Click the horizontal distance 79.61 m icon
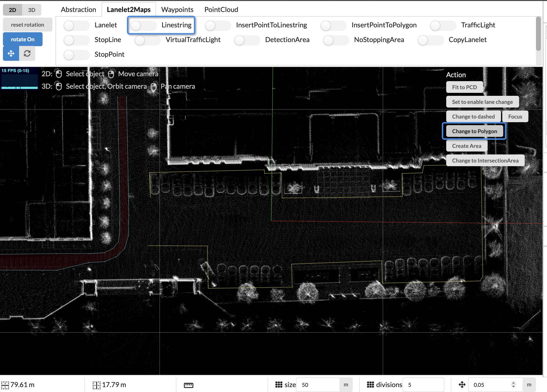Image resolution: width=547 pixels, height=392 pixels. click(x=5, y=385)
